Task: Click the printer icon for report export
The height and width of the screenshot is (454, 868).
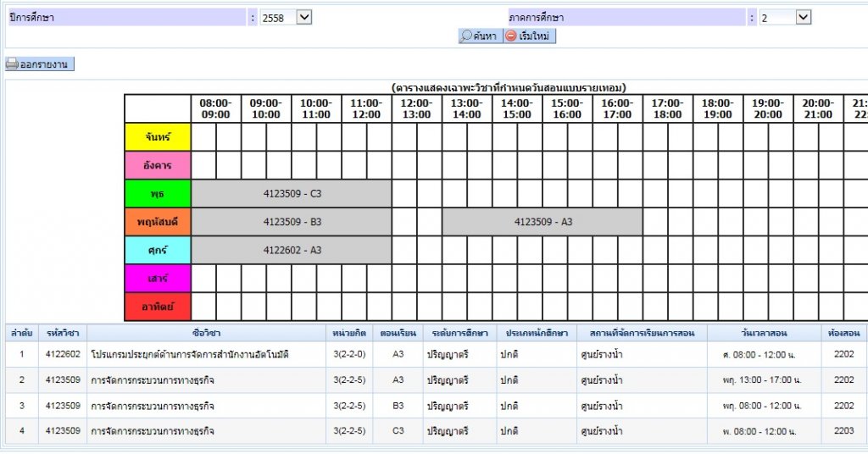Action: 12,64
